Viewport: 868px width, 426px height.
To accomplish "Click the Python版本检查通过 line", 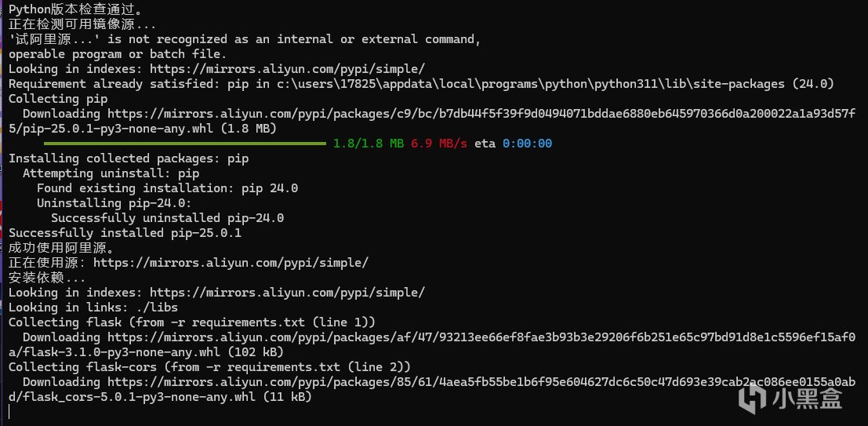I will tap(75, 9).
